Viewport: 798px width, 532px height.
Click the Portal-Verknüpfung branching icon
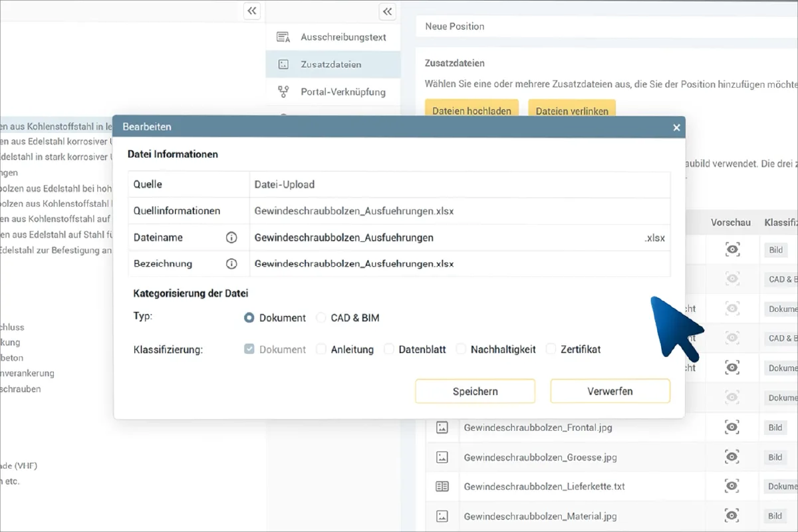283,92
